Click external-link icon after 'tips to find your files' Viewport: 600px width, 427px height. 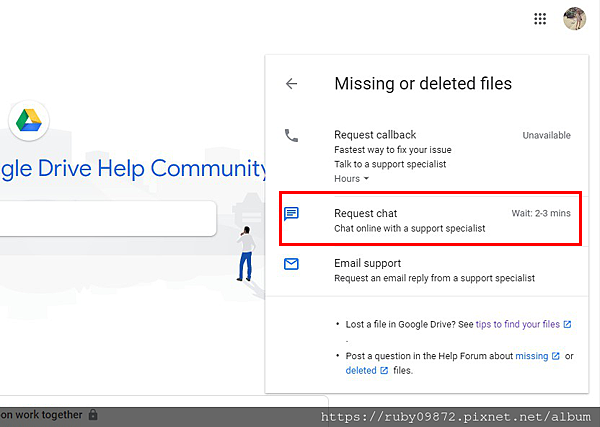567,324
